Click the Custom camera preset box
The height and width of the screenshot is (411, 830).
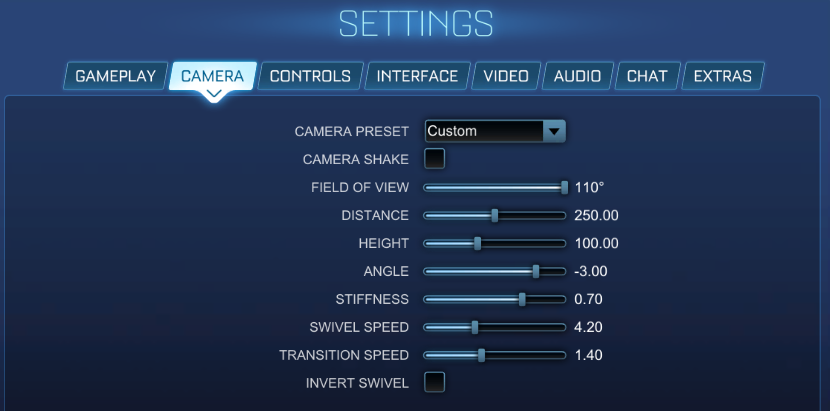click(483, 131)
